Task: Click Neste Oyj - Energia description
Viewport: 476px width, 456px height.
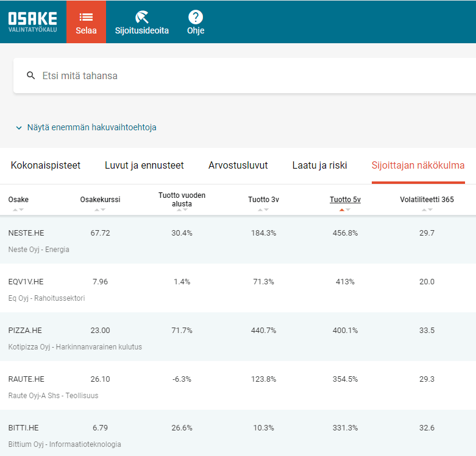Action: coord(38,250)
